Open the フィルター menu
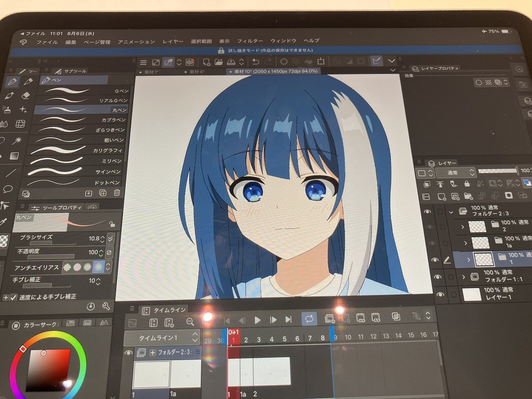The height and width of the screenshot is (399, 532). point(250,41)
